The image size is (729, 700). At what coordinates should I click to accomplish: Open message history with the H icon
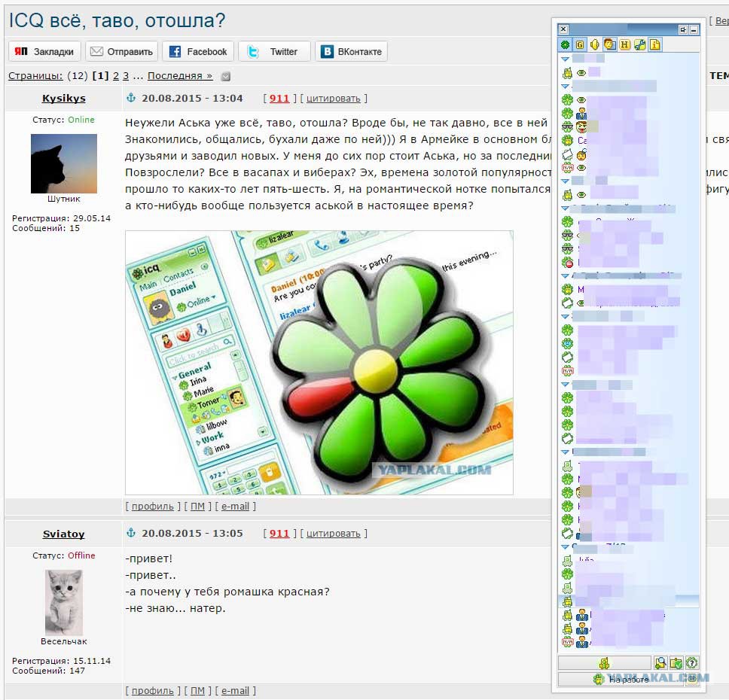(624, 44)
